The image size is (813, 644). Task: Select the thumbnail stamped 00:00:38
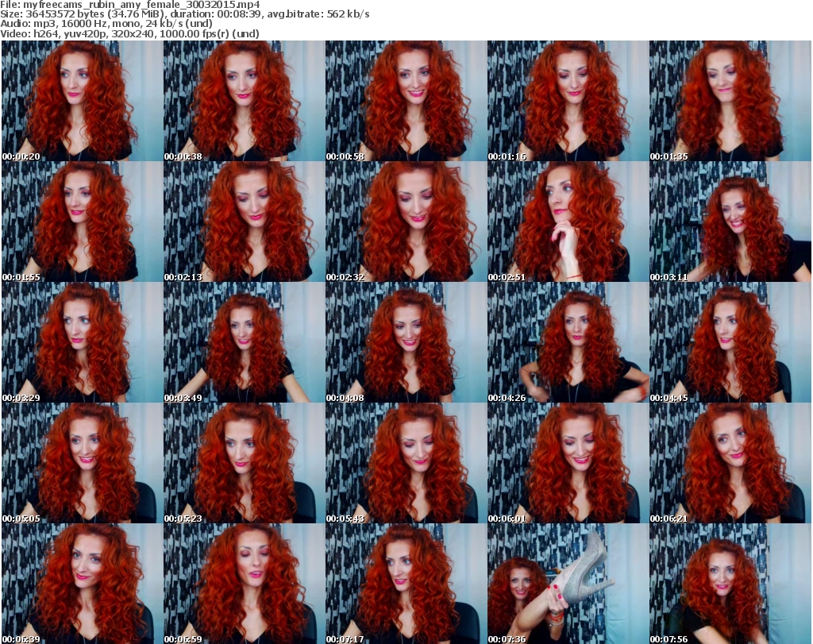coord(245,101)
